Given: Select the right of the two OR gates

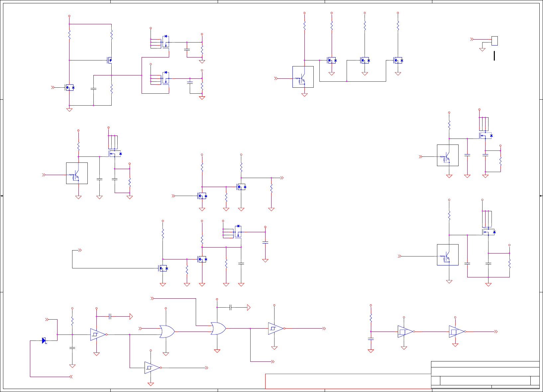Looking at the screenshot, I should pyautogui.click(x=218, y=329).
